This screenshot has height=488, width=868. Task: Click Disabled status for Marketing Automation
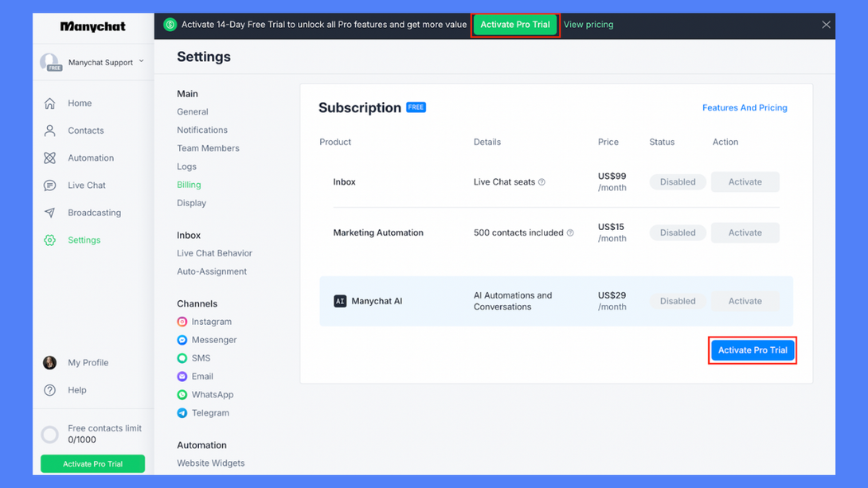tap(678, 233)
